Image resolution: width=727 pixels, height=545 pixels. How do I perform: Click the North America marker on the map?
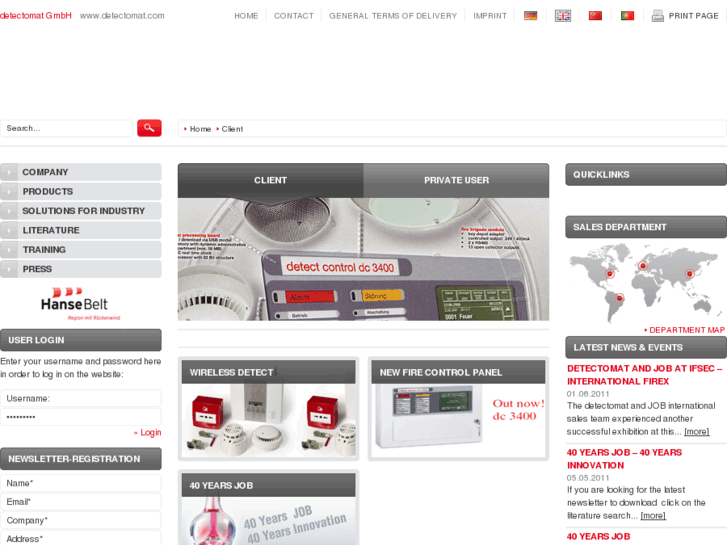[610, 274]
